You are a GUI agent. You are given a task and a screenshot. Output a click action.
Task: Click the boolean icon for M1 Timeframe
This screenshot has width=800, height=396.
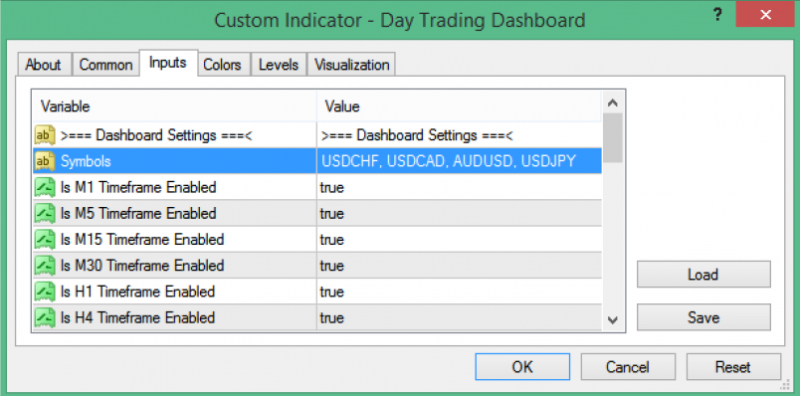coord(45,187)
